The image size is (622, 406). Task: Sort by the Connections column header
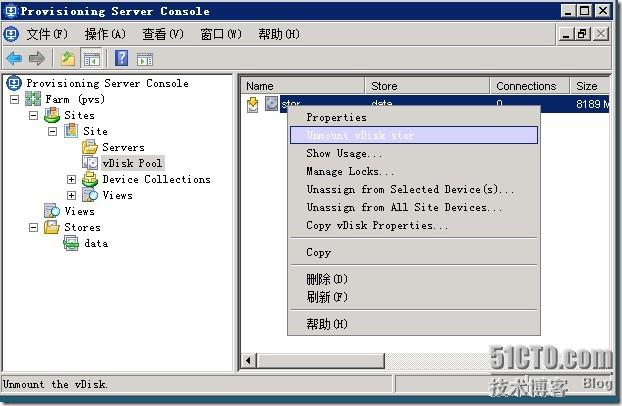pyautogui.click(x=530, y=86)
